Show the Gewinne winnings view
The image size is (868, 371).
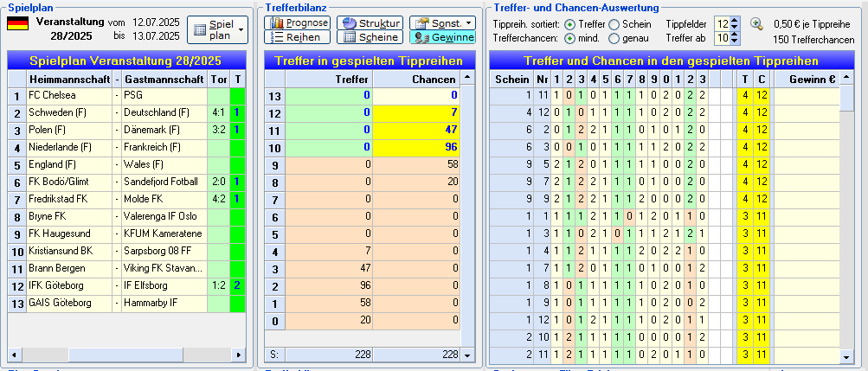pyautogui.click(x=442, y=37)
